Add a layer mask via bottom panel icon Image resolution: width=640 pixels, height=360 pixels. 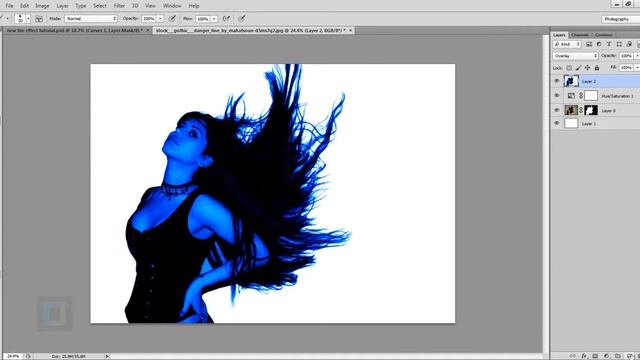[595, 356]
